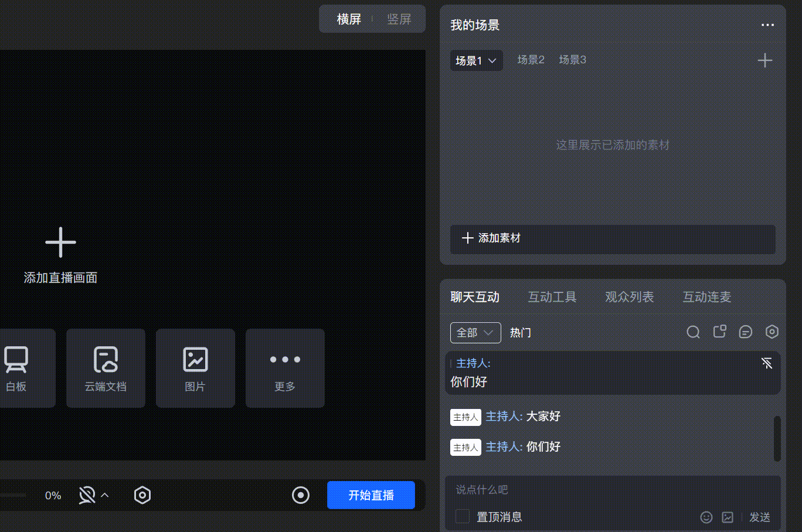Viewport: 802px width, 532px height.
Task: Enable the 置顶消息 pin message checkbox
Action: pos(462,517)
